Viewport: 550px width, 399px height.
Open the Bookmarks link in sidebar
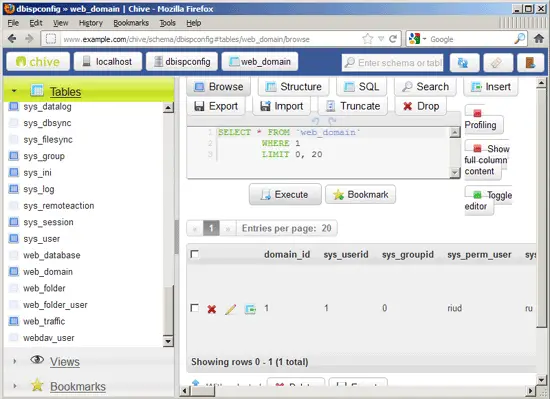click(x=78, y=386)
